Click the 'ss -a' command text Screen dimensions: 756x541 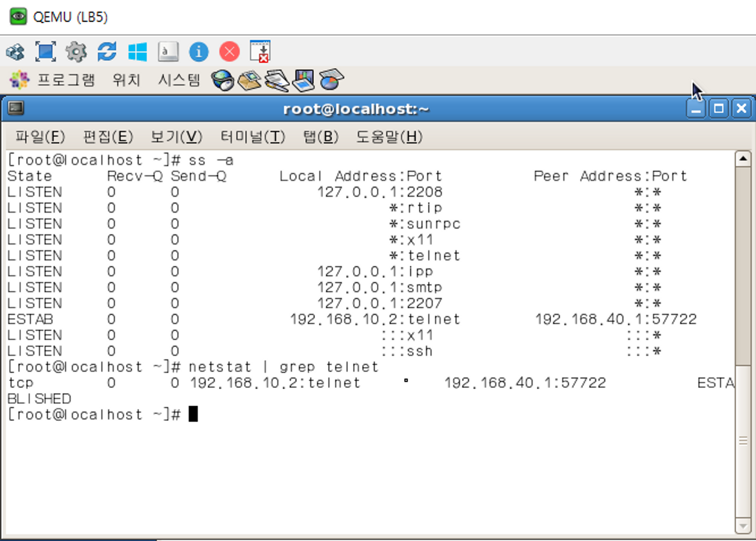(211, 160)
